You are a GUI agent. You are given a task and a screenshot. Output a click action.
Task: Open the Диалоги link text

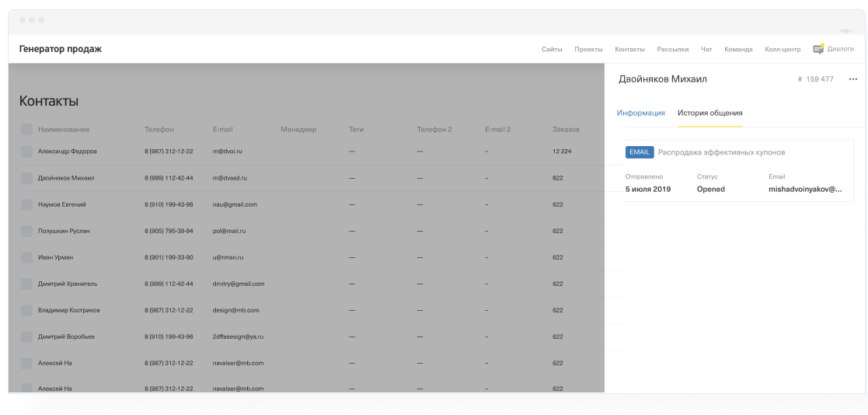tap(840, 49)
